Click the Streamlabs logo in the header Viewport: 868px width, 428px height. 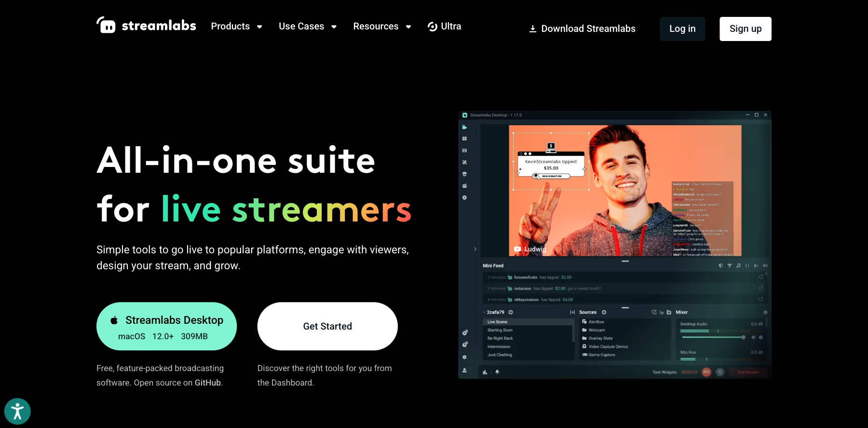(146, 25)
